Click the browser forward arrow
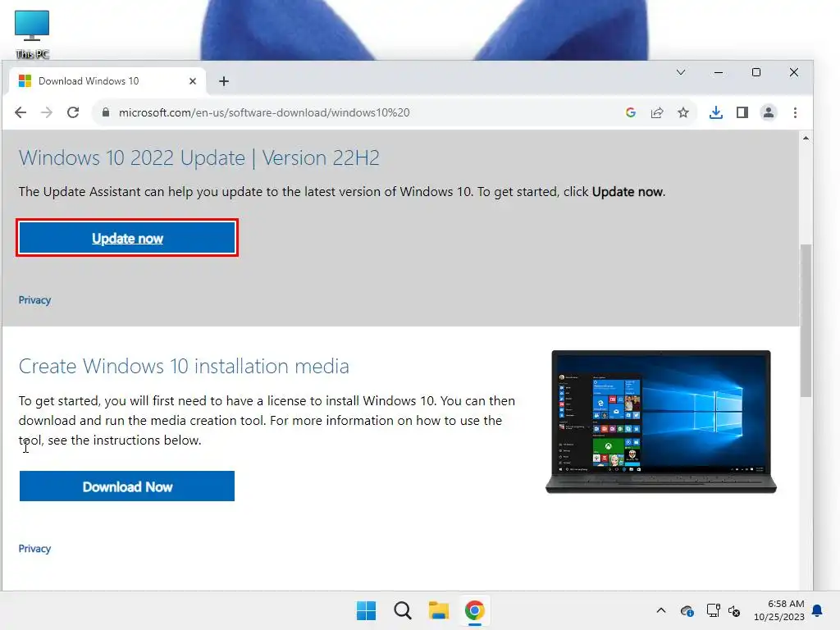Image resolution: width=840 pixels, height=630 pixels. 47,112
